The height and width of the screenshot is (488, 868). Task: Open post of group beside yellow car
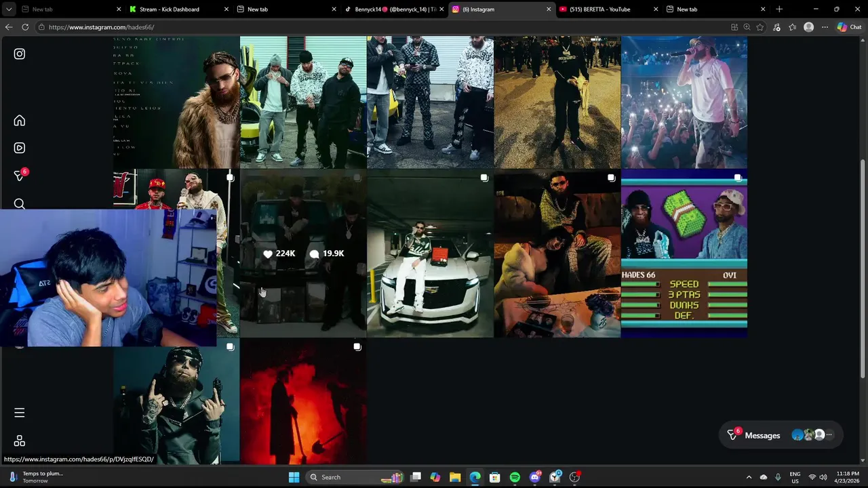(x=303, y=102)
